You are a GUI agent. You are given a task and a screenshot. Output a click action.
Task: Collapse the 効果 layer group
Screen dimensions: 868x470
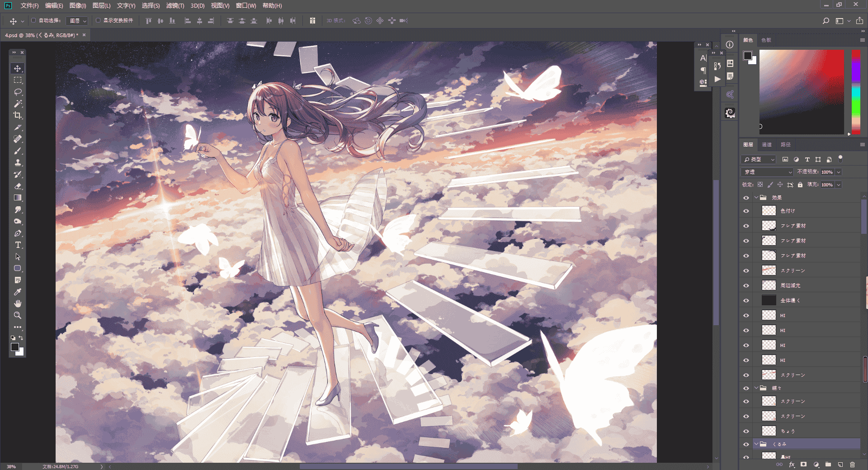pos(756,198)
